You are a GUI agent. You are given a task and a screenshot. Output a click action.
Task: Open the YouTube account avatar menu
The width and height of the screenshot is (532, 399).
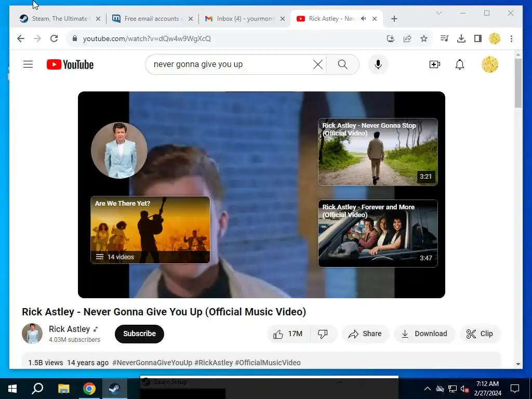(489, 64)
